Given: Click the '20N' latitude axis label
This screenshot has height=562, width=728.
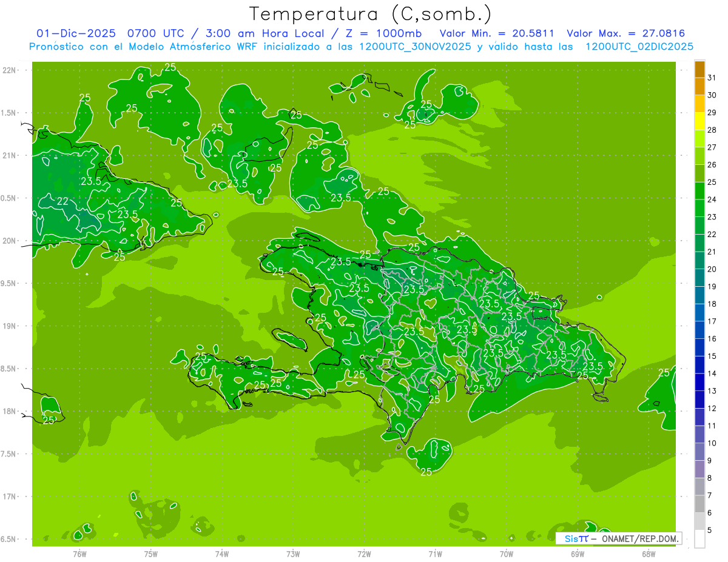Looking at the screenshot, I should point(9,241).
